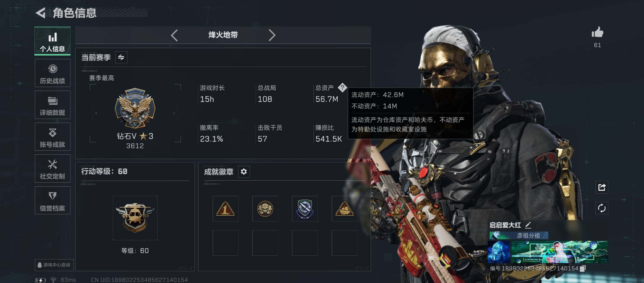The width and height of the screenshot is (644, 283).
Task: Select the first achievement badge with number 1
Action: click(225, 209)
